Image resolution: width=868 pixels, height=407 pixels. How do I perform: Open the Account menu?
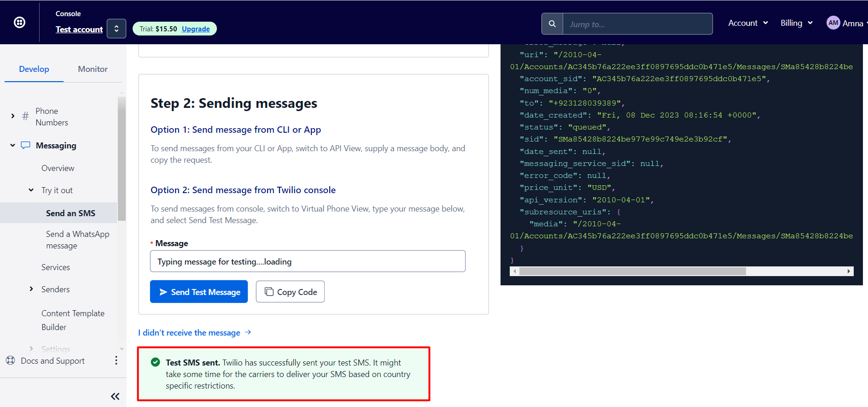click(x=748, y=23)
